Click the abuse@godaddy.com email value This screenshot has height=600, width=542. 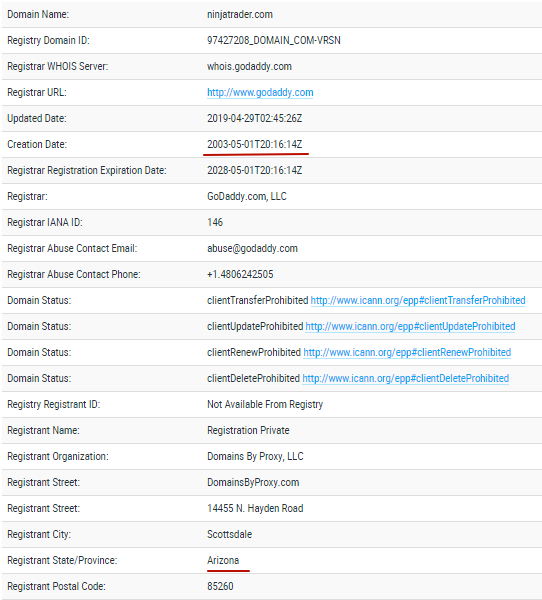[252, 248]
